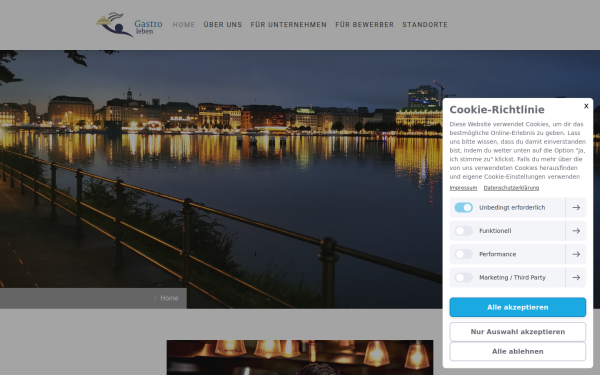The image size is (600, 375).
Task: Expand Marketing / Third Party details arrow
Action: coord(576,277)
